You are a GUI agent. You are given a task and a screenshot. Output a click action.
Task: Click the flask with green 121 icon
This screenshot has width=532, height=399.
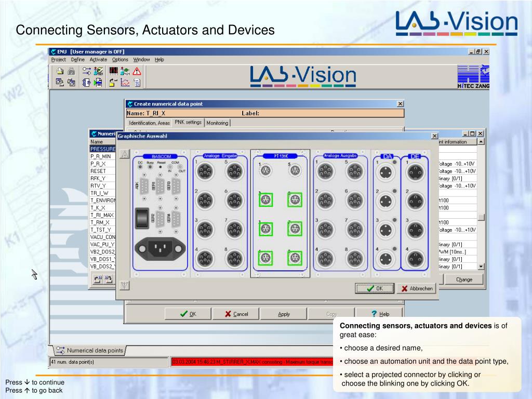point(125,71)
